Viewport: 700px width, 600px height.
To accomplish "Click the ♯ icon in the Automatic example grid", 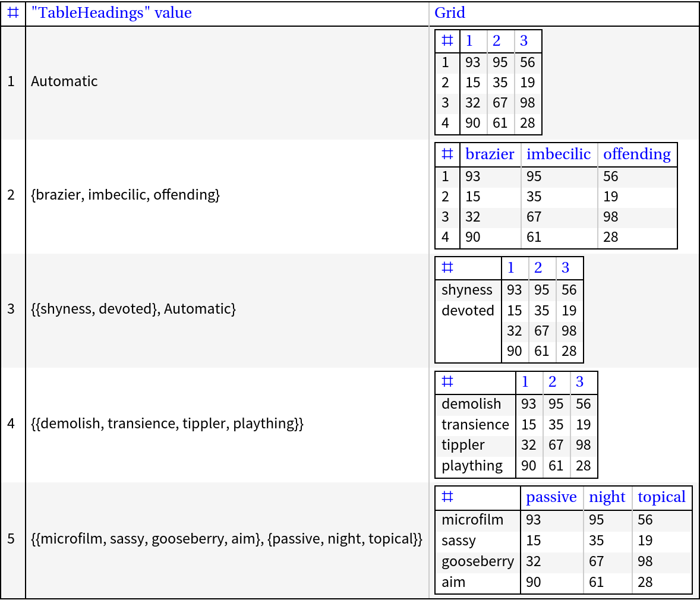I will coord(446,40).
